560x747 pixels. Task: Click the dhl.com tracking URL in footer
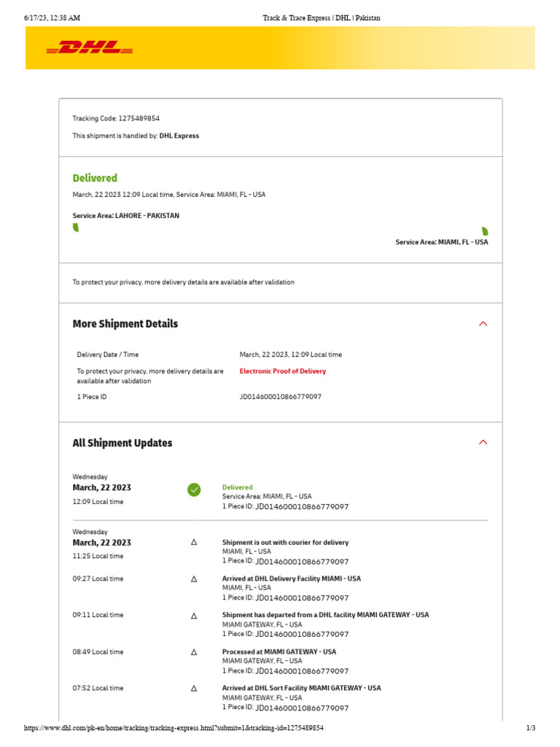click(x=174, y=728)
